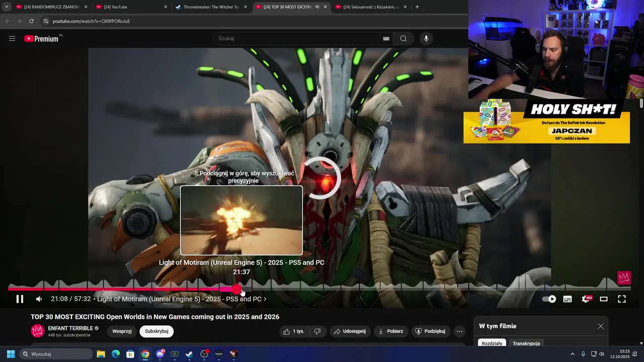Screen dimensions: 644x362
Task: Close the W tym filmie panel
Action: pos(601,326)
